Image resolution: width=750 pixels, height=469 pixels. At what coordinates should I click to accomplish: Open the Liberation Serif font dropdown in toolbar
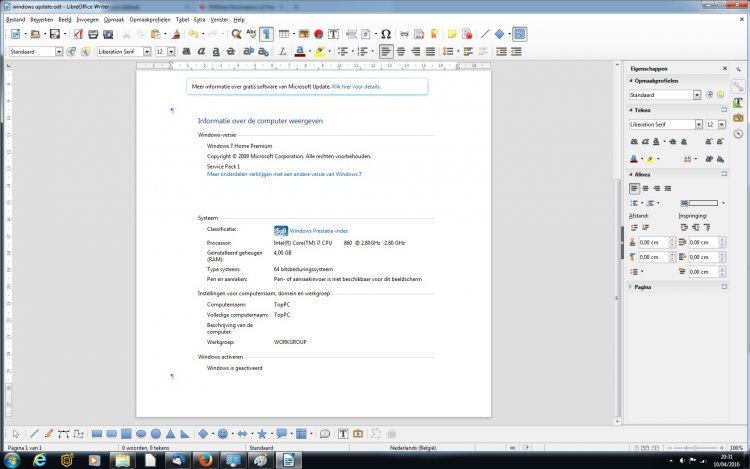point(146,51)
